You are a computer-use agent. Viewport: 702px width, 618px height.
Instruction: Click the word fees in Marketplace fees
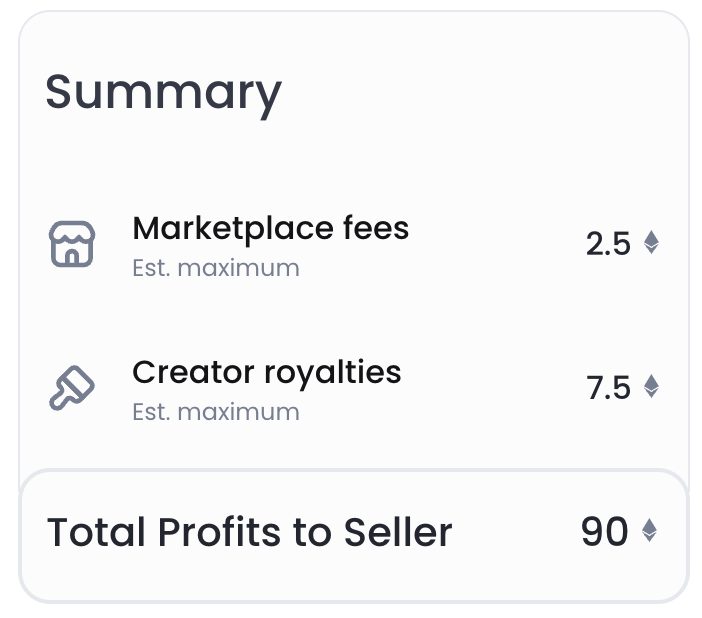375,229
